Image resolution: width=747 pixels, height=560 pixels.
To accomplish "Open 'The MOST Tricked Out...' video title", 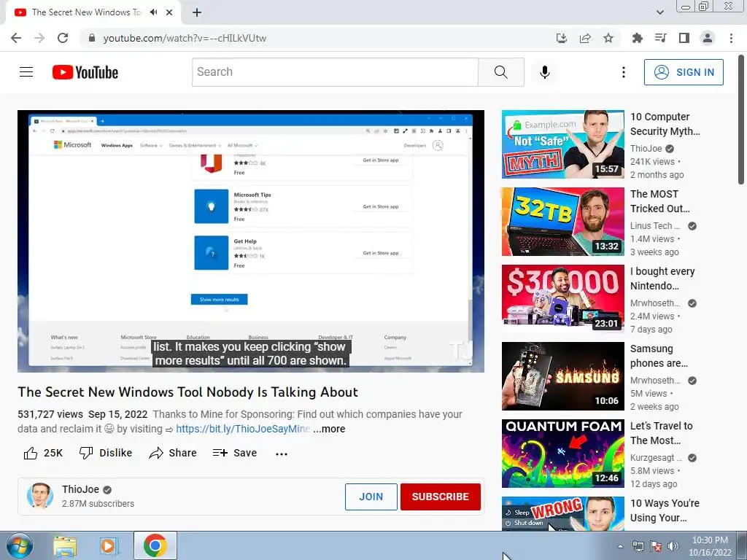I will tap(659, 201).
